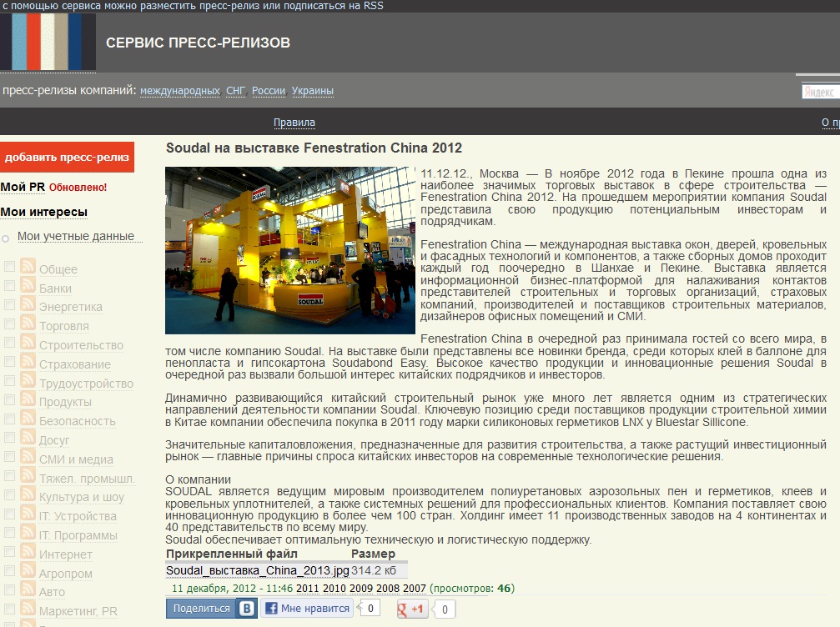Open RSS feed icon for Продукты

(28, 399)
